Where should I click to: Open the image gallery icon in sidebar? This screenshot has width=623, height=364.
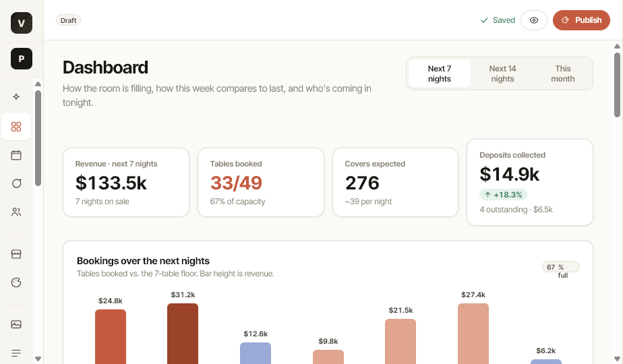(16, 325)
